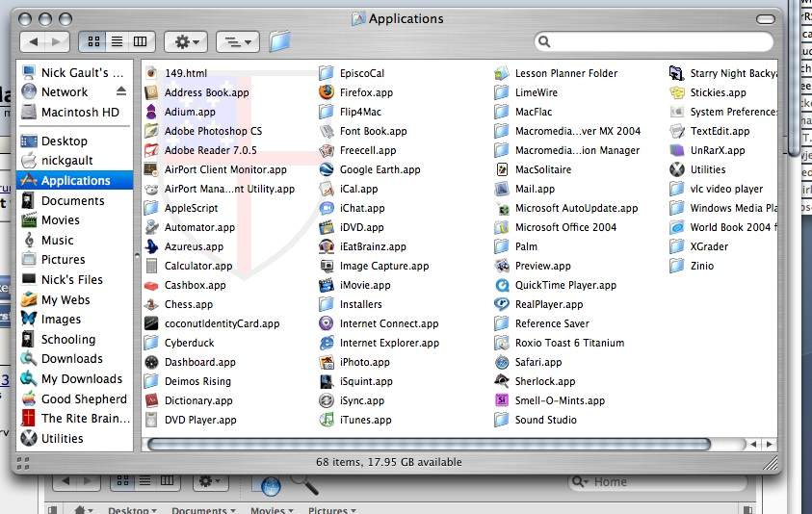Image resolution: width=812 pixels, height=514 pixels.
Task: Select the Stickies.app icon
Action: [x=677, y=92]
